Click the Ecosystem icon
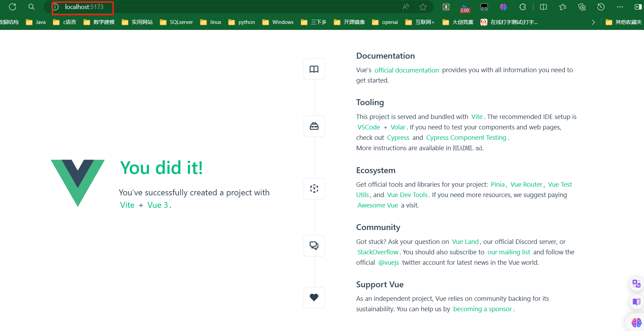This screenshot has width=644, height=331. (x=314, y=189)
